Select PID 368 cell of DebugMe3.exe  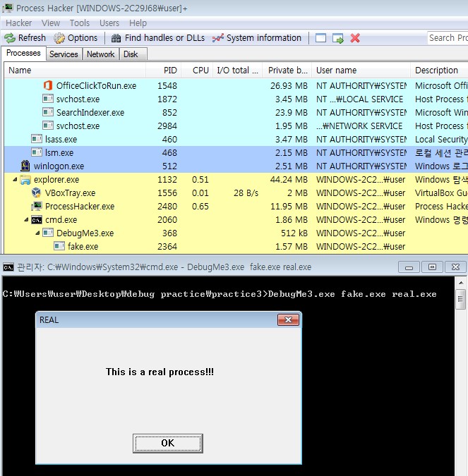pos(169,233)
